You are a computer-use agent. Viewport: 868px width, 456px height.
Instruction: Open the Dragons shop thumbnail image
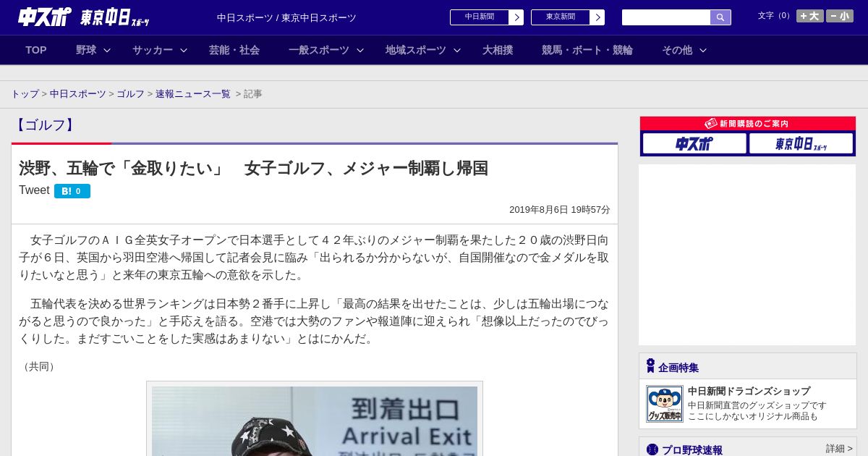(x=665, y=404)
